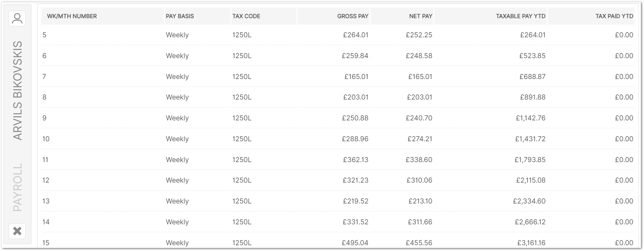
Task: Sort by GROSS PAY column header
Action: 353,16
